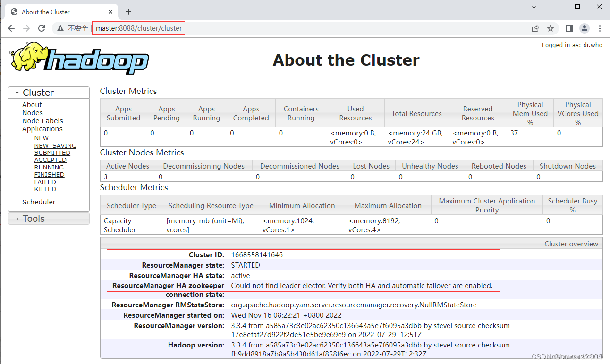Open the Chrome three-dot menu
610x364 pixels.
tap(600, 28)
